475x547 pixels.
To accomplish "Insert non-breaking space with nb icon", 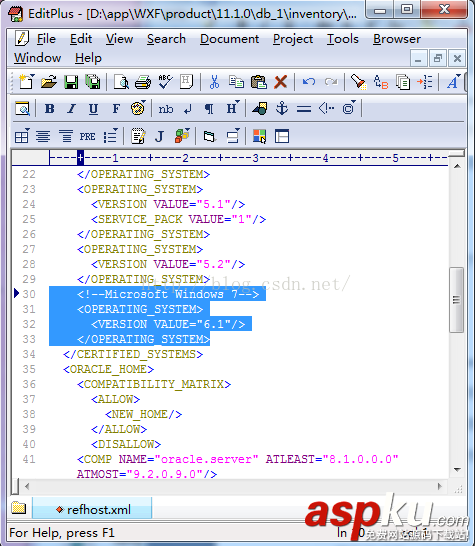I will (166, 109).
